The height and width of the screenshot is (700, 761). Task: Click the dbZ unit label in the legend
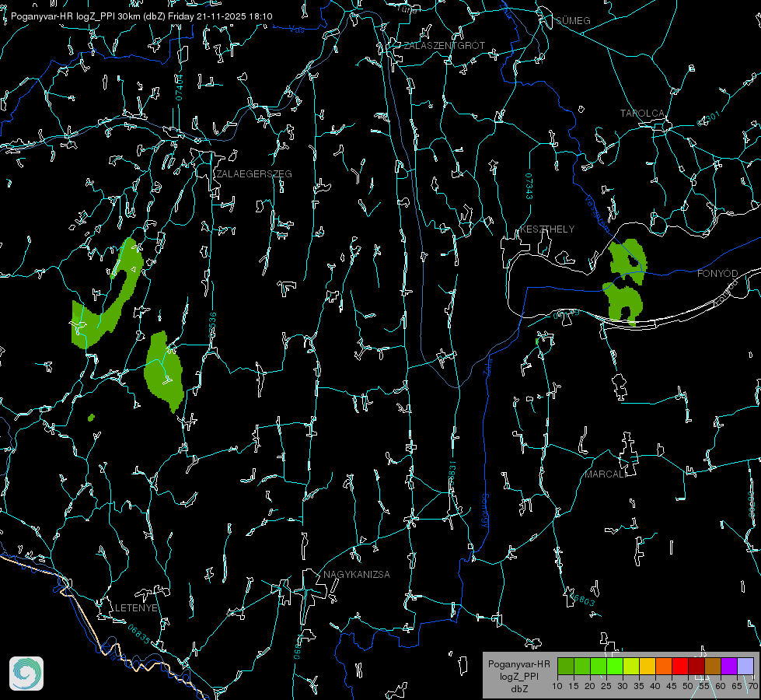click(x=518, y=689)
